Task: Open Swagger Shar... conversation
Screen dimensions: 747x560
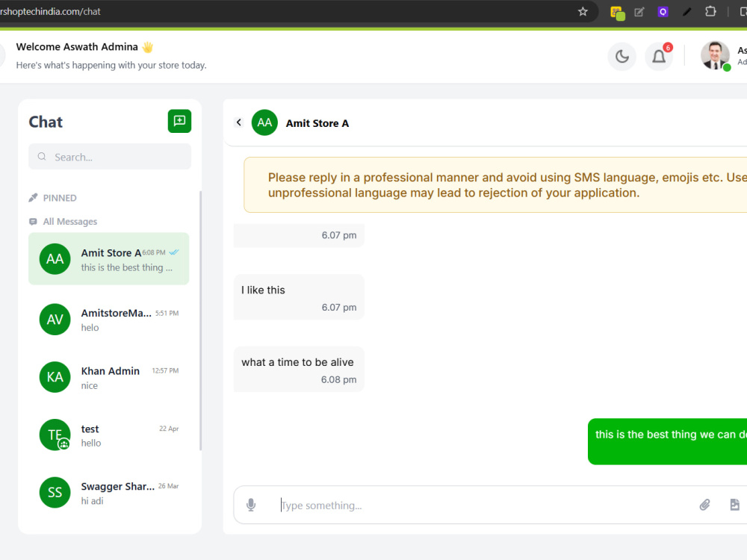Action: 108,493
